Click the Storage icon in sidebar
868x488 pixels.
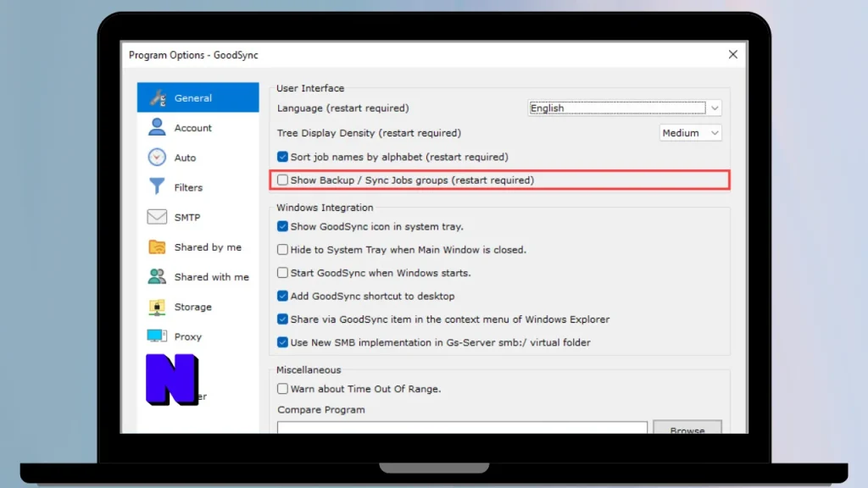point(157,307)
